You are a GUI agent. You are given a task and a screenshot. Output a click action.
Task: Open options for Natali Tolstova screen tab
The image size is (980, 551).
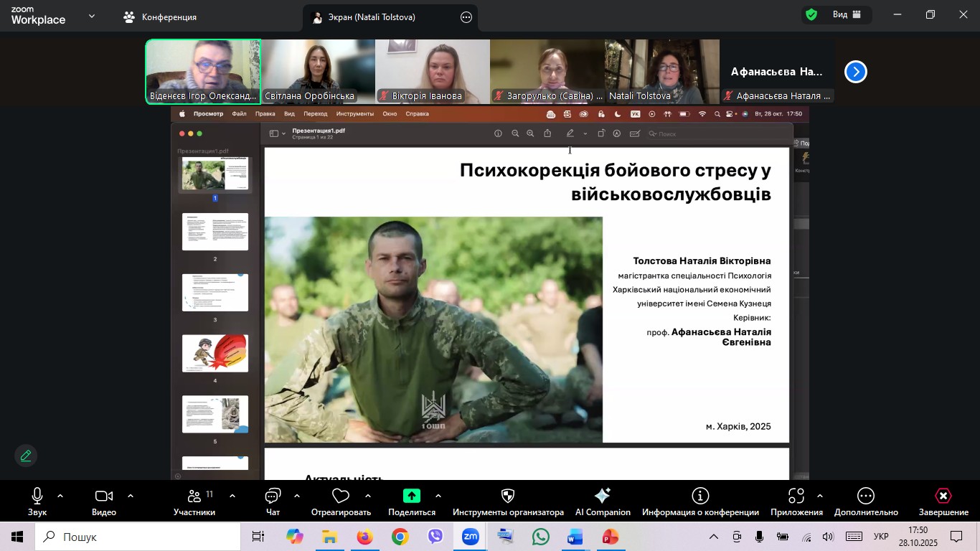point(466,17)
